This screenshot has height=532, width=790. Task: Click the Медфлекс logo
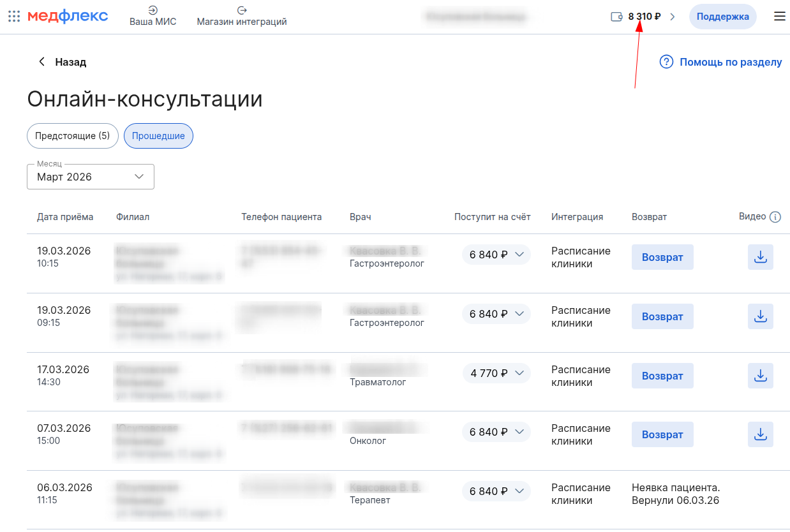68,17
